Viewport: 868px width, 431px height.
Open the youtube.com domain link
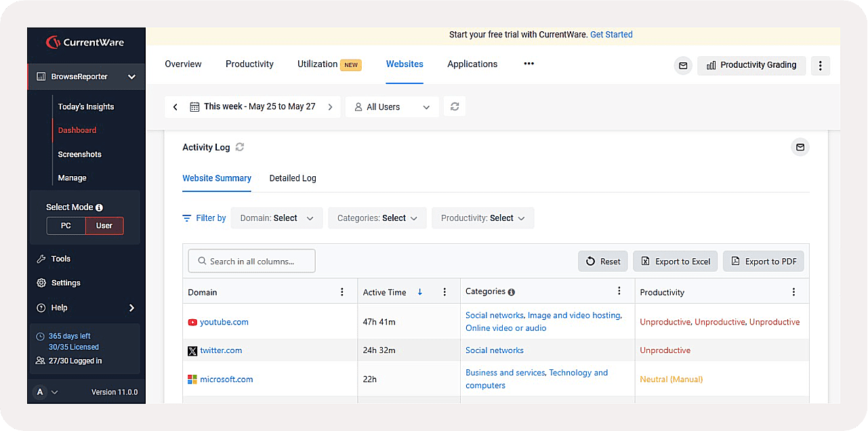pyautogui.click(x=224, y=322)
